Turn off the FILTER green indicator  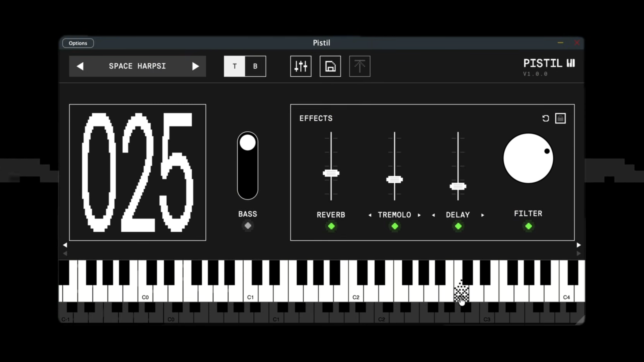[528, 226]
